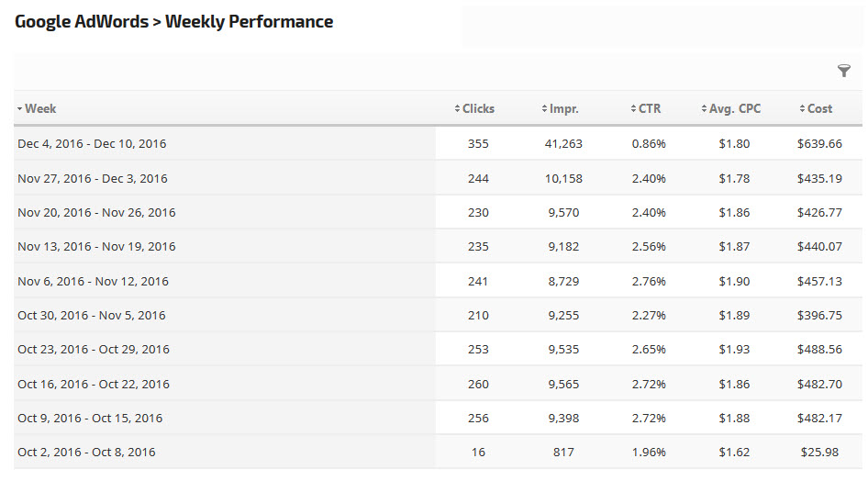Sort table by Week column header
The height and width of the screenshot is (481, 868).
pyautogui.click(x=40, y=108)
